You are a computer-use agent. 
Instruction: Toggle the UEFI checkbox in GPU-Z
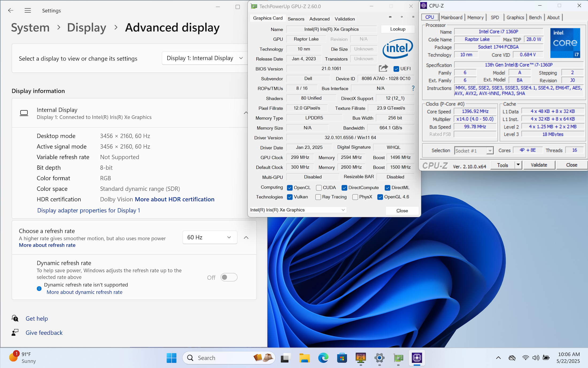(396, 69)
